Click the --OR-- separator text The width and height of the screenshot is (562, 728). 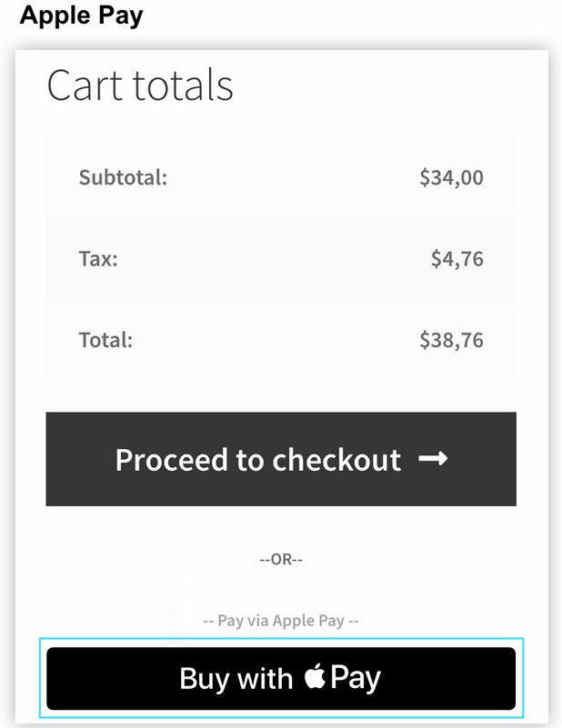tap(281, 559)
